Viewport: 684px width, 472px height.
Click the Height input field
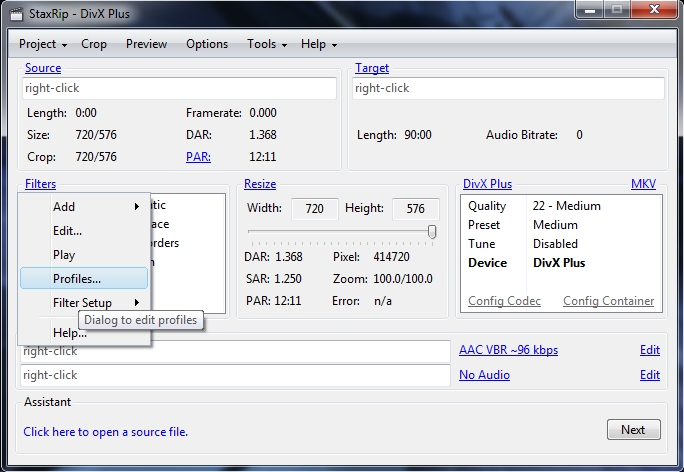[x=416, y=209]
